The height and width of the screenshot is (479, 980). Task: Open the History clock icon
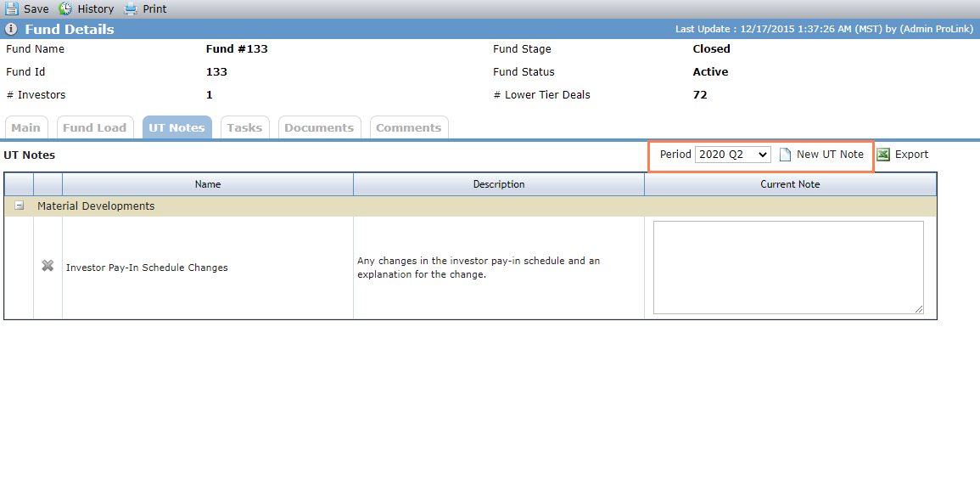pos(65,8)
